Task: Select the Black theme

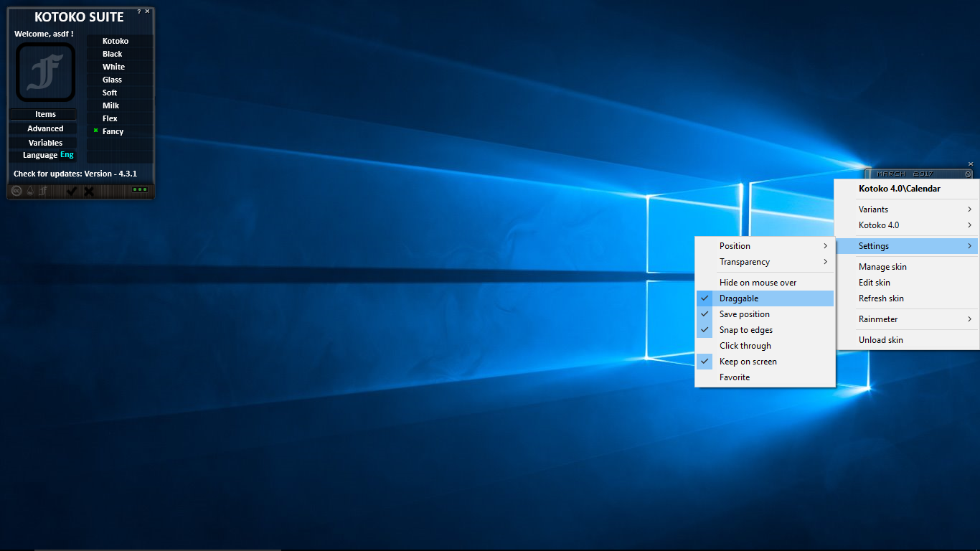Action: [120, 54]
